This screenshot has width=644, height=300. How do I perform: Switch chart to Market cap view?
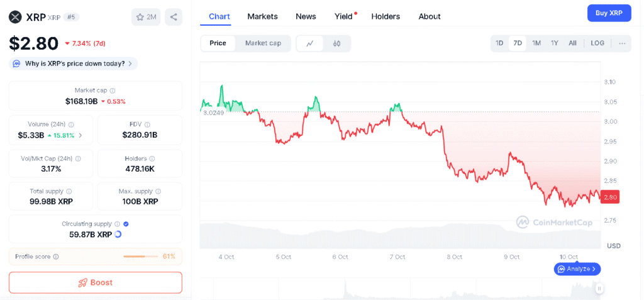[x=263, y=43]
